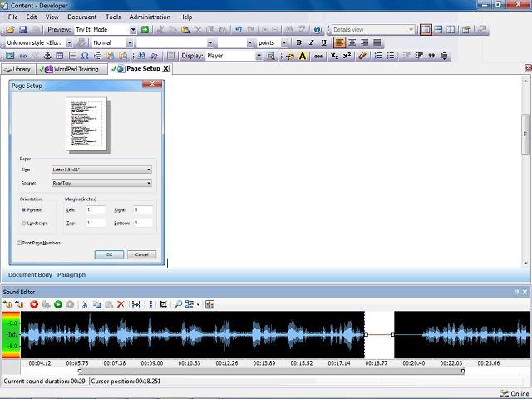The height and width of the screenshot is (399, 532).
Task: Check Print Page Numbers checkbox
Action: click(x=19, y=243)
